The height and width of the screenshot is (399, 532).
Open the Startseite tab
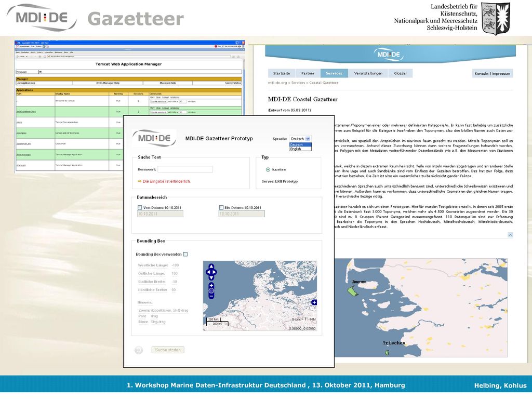click(282, 73)
